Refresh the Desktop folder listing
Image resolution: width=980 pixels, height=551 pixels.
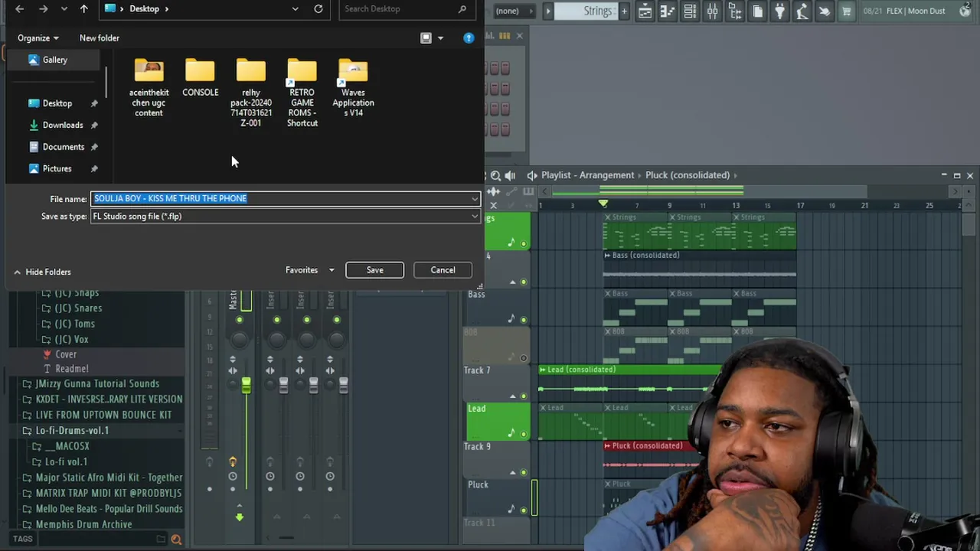[x=318, y=8]
